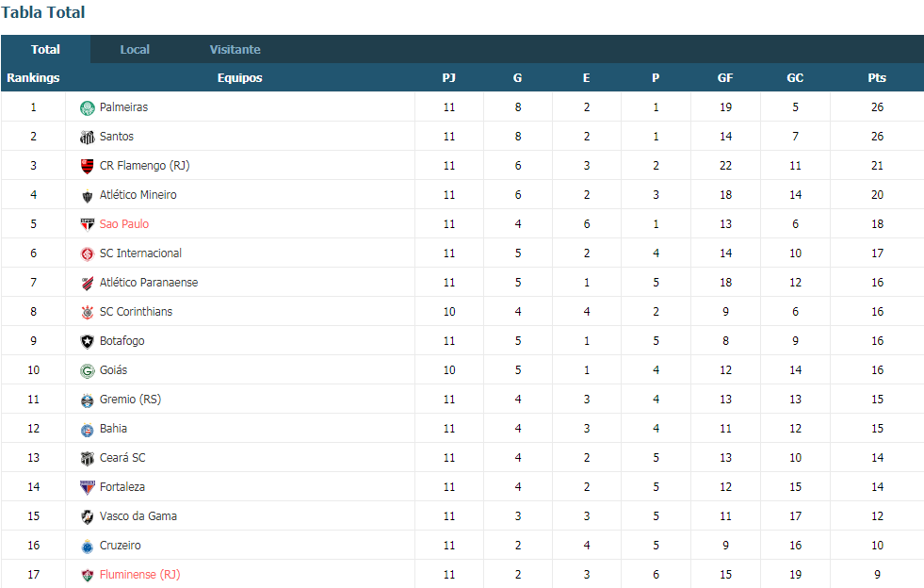
Task: Click the Atlético Mineiro crest icon
Action: tap(88, 196)
